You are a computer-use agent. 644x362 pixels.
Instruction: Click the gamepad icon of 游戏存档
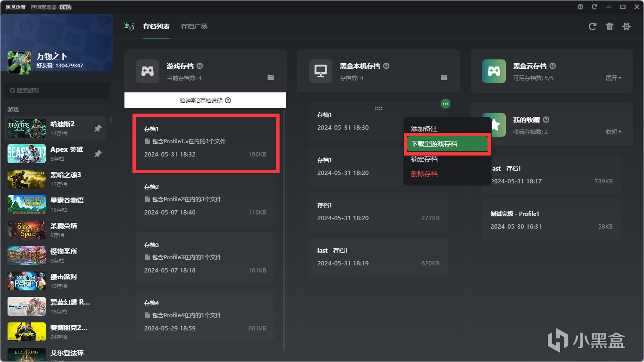click(x=148, y=71)
